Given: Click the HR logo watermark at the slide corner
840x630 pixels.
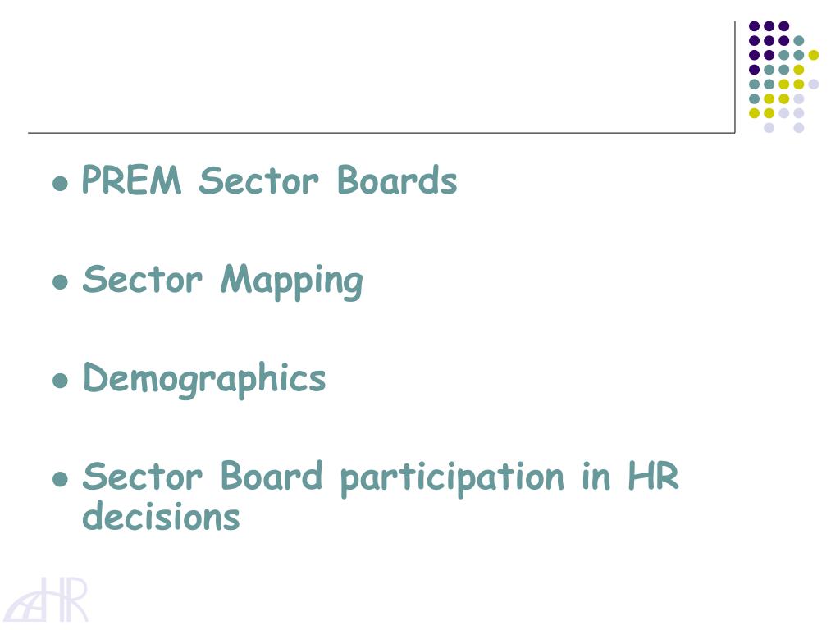Looking at the screenshot, I should (46, 600).
